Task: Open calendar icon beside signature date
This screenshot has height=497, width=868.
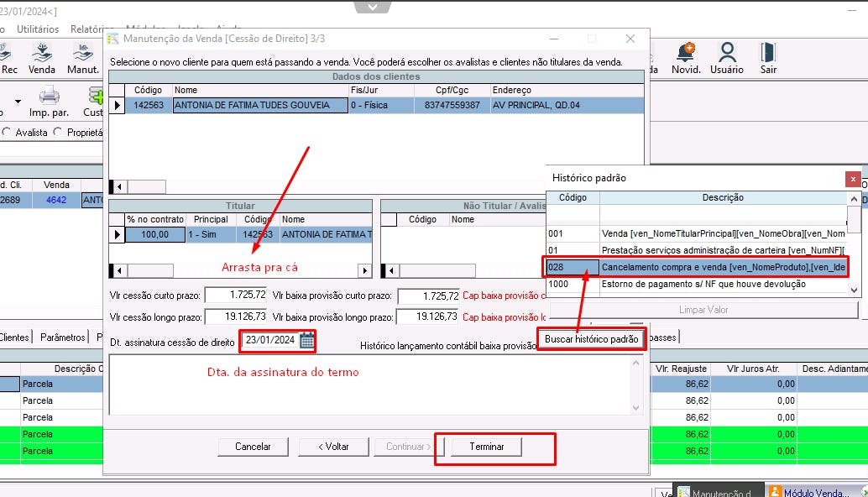Action: click(306, 340)
